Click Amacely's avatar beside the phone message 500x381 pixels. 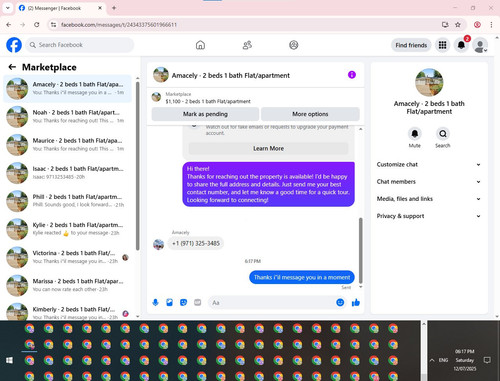(158, 244)
